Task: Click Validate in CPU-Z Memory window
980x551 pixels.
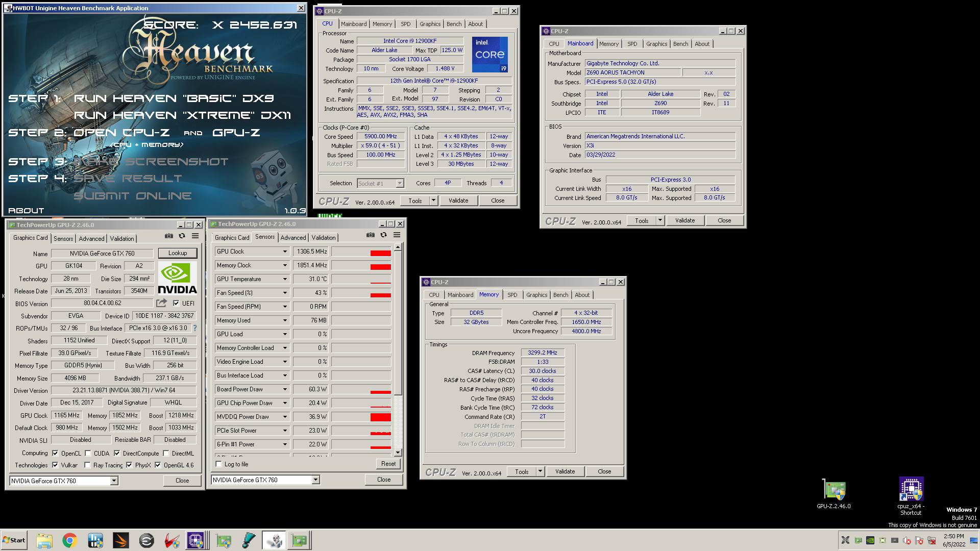Action: click(565, 471)
